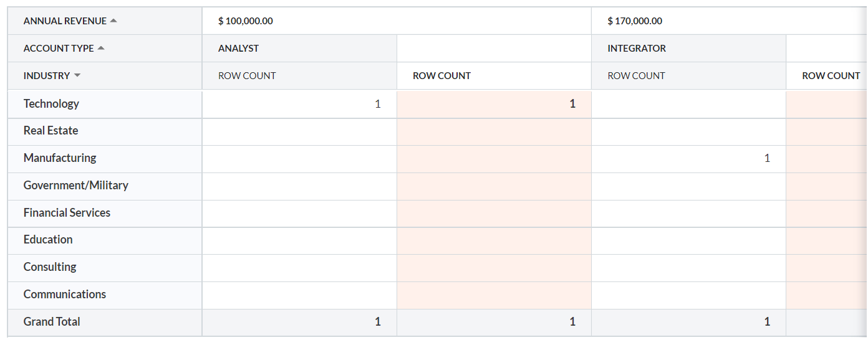The width and height of the screenshot is (868, 340).
Task: Open the Technology Analyst count value
Action: 377,104
